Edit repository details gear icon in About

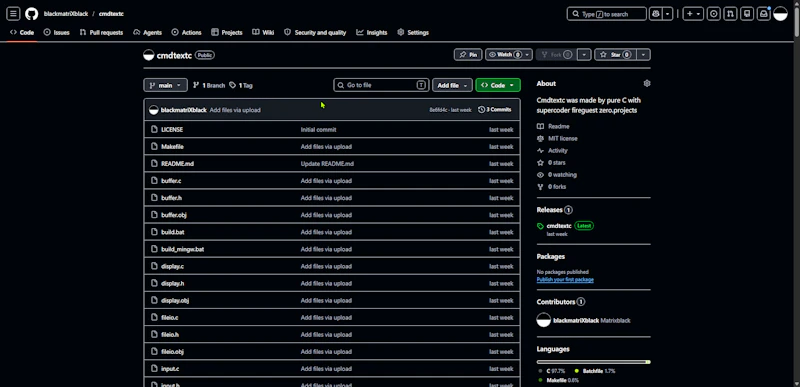647,83
